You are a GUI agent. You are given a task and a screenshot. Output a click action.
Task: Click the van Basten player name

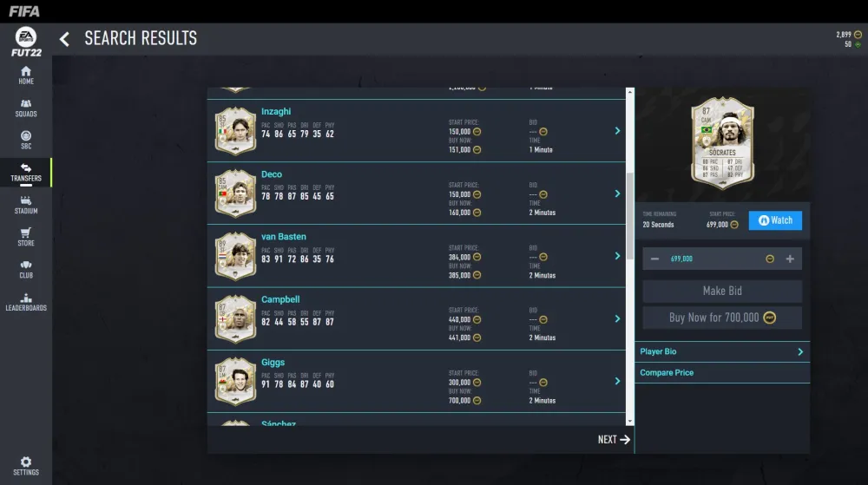point(284,237)
